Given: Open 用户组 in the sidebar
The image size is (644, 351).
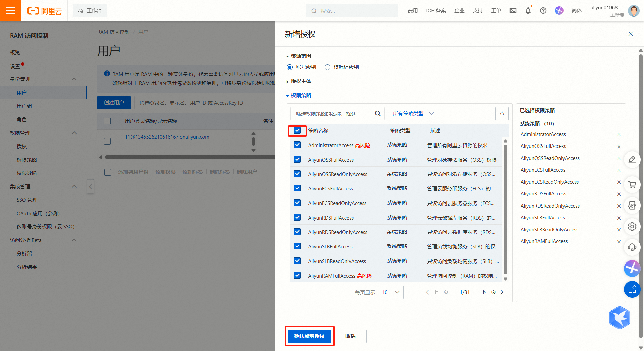Looking at the screenshot, I should pos(24,106).
